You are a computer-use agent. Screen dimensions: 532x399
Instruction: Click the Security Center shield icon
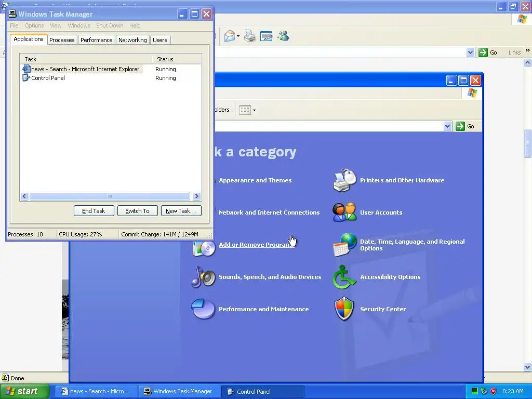344,309
